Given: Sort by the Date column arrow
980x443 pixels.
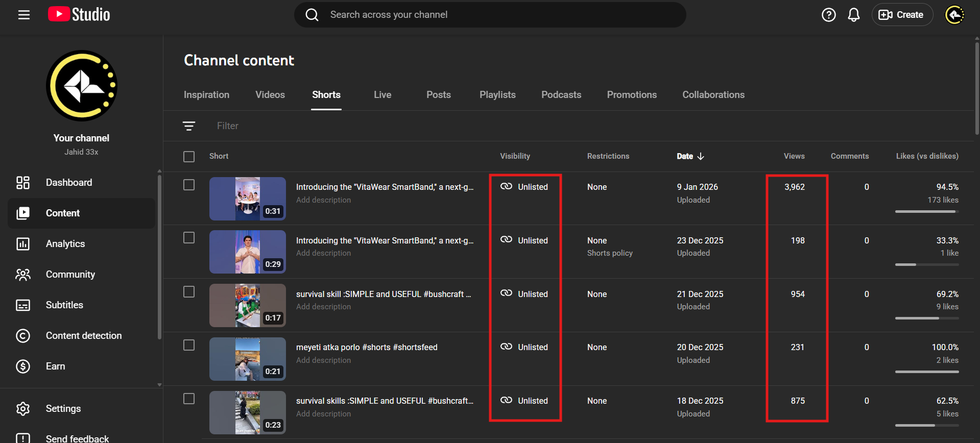Looking at the screenshot, I should (700, 156).
